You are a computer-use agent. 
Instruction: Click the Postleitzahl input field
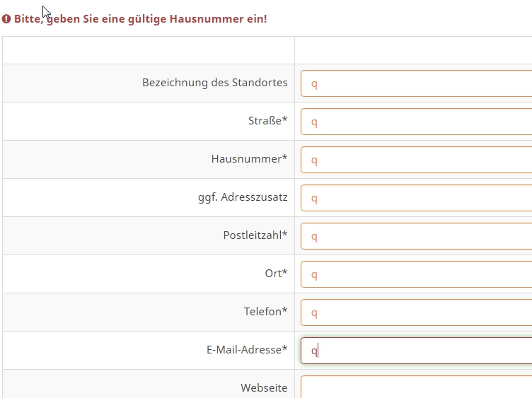click(x=416, y=236)
